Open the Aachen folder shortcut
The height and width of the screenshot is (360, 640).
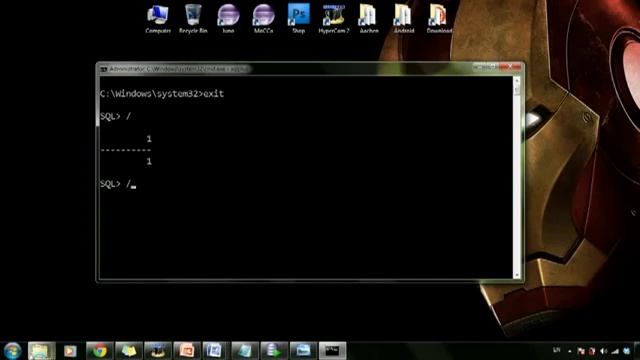click(369, 19)
